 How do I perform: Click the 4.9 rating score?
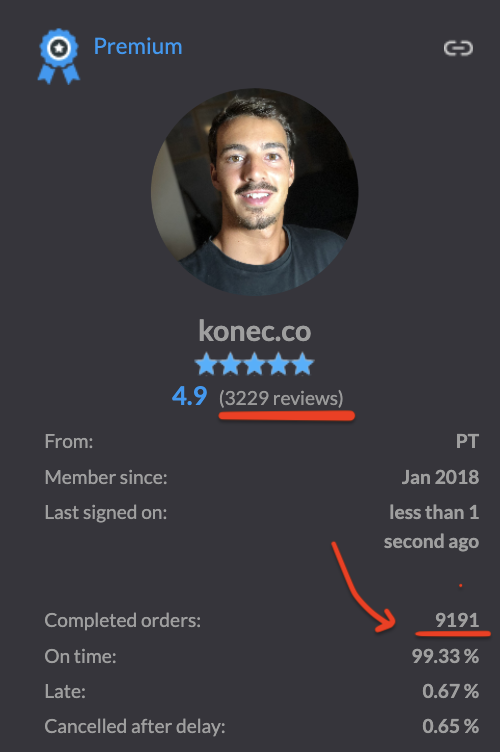[x=190, y=397]
